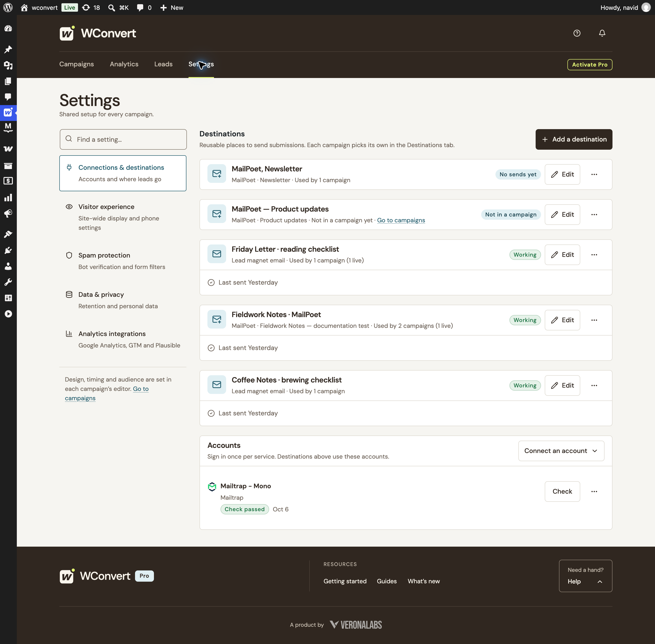
Task: Click the collapse menu play icon in sidebar
Action: coord(8,314)
